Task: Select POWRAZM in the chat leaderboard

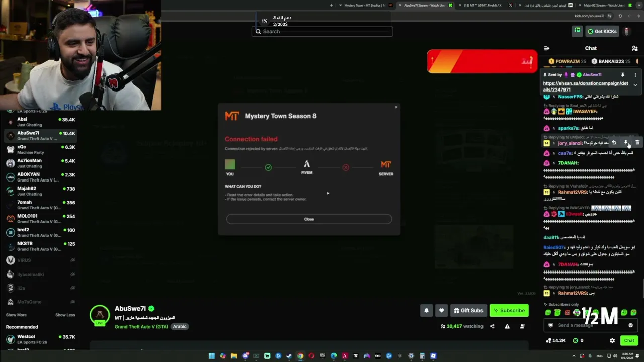Action: [x=567, y=61]
